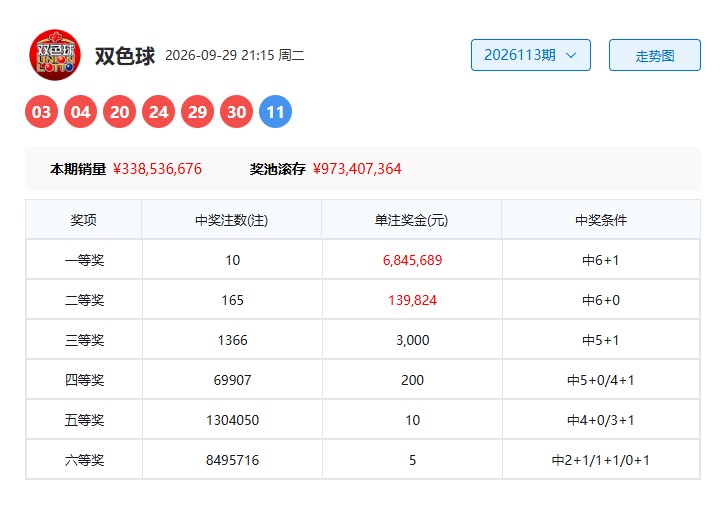Click red ball number 24
Image resolution: width=726 pixels, height=506 pixels.
pyautogui.click(x=158, y=112)
